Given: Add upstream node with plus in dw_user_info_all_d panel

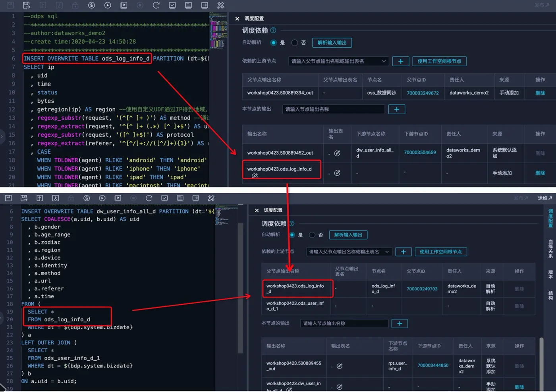Looking at the screenshot, I should 403,252.
